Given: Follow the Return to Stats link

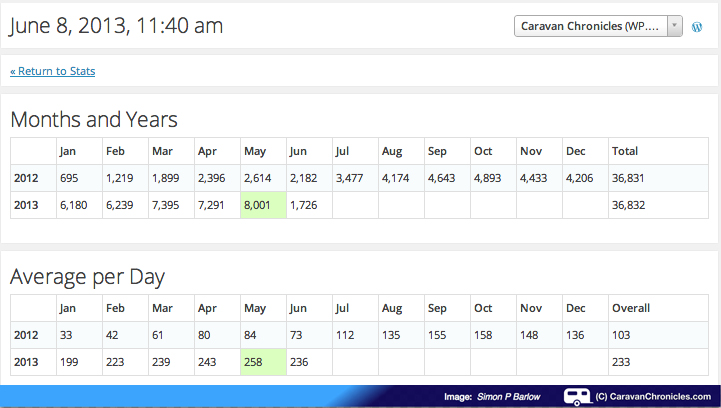Looking at the screenshot, I should pos(53,71).
